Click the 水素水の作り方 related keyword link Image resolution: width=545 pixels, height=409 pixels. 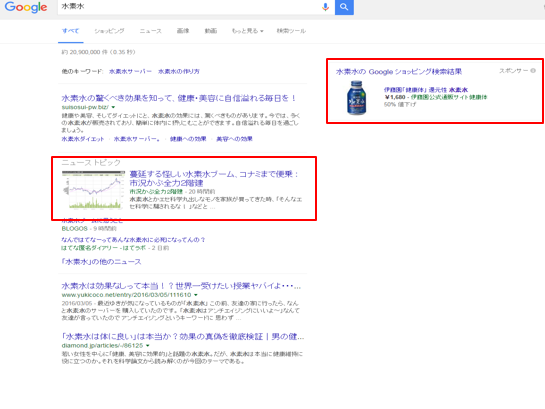pyautogui.click(x=179, y=71)
